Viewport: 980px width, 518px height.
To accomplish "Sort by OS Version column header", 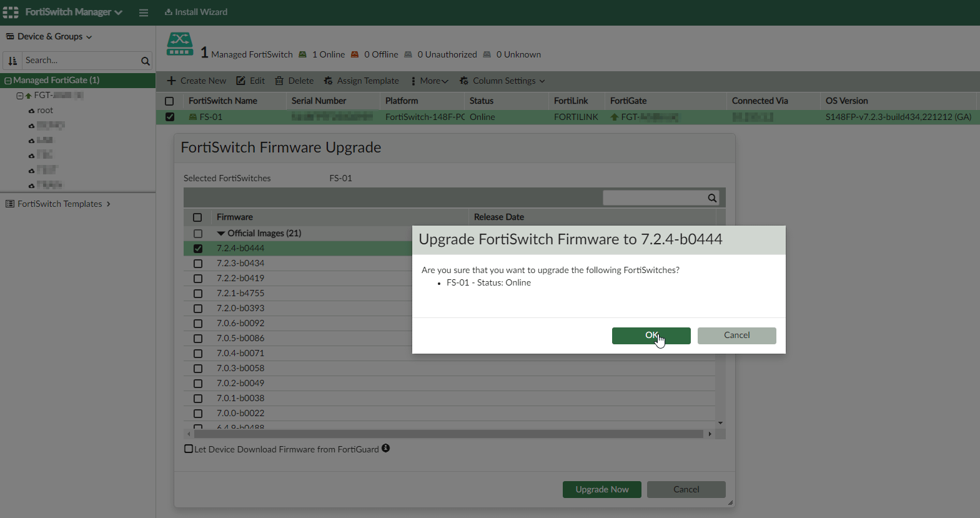I will [x=846, y=101].
